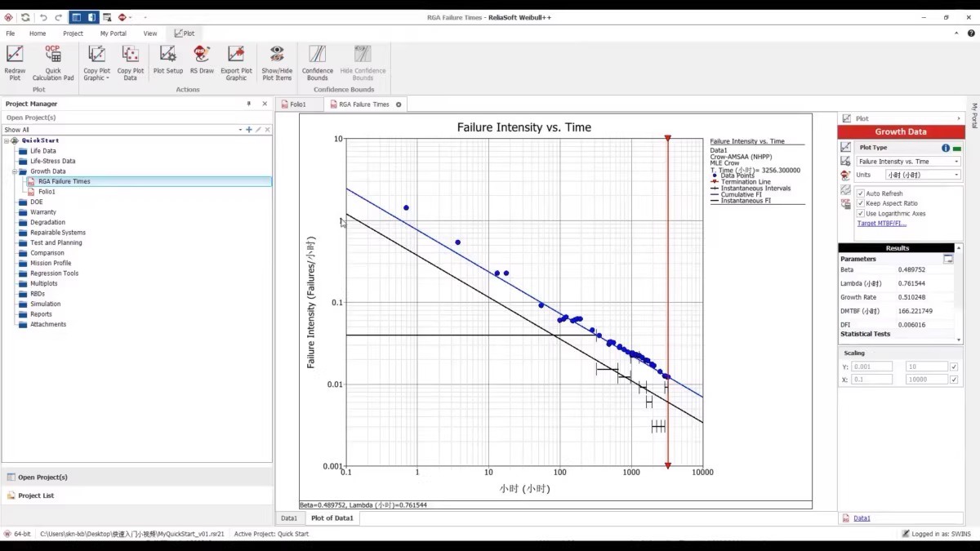
Task: Uncheck Keep Aspect Ratio
Action: tap(860, 203)
